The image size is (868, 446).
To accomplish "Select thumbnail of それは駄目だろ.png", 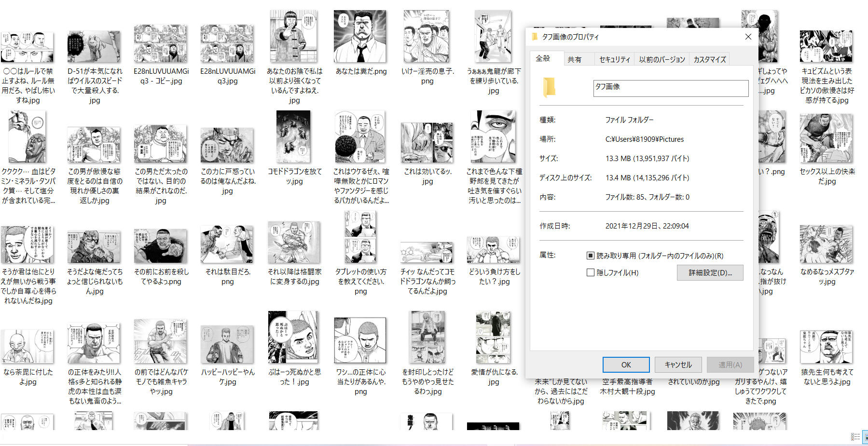I will pos(227,244).
